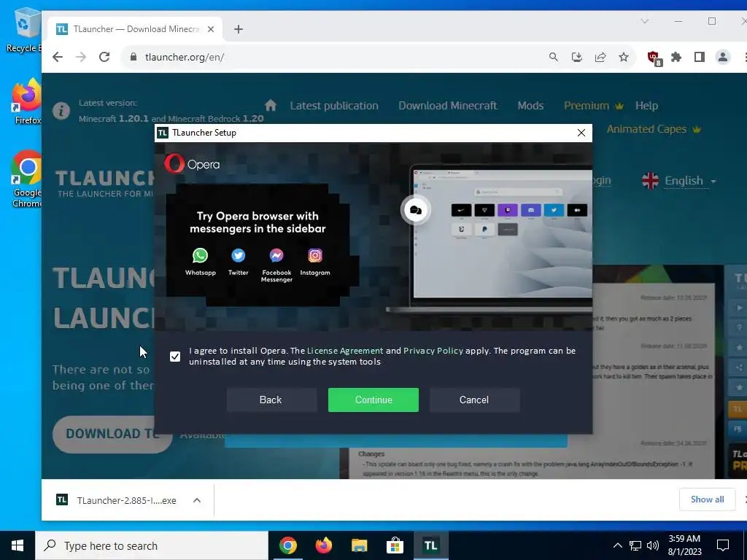
Task: Toggle the Chrome side panel icon
Action: point(700,57)
